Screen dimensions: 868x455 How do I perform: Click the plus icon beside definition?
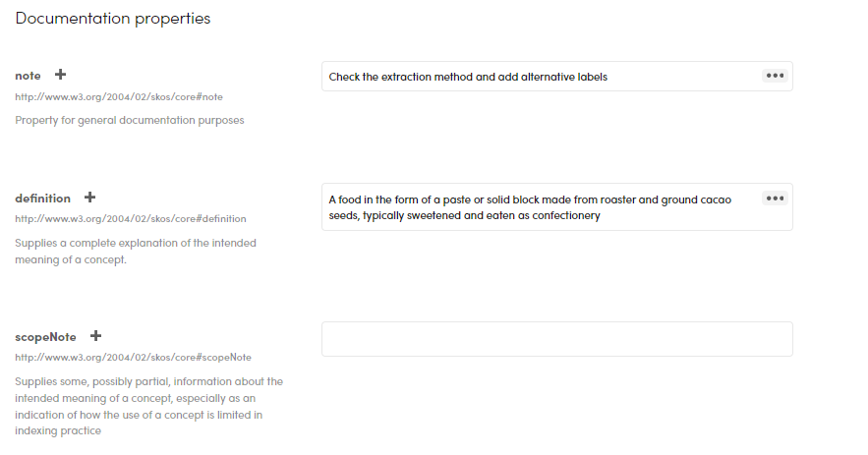coord(90,198)
